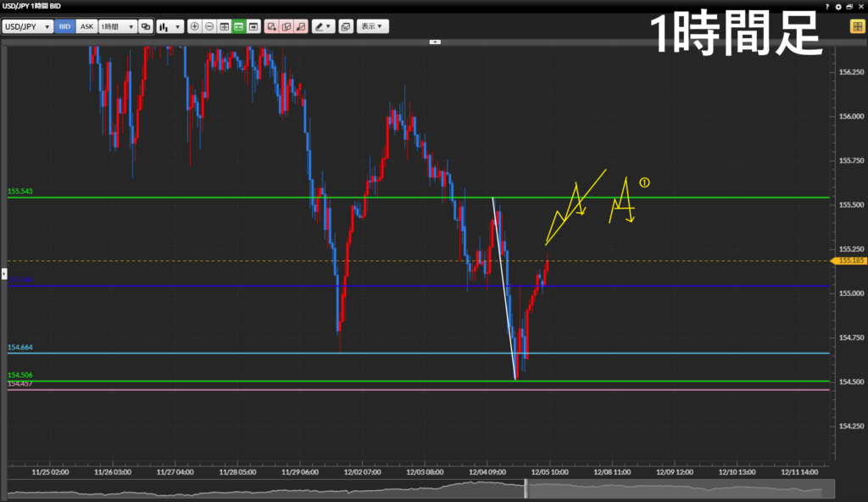Switch price display to ASK
This screenshot has width=868, height=502.
pyautogui.click(x=86, y=26)
